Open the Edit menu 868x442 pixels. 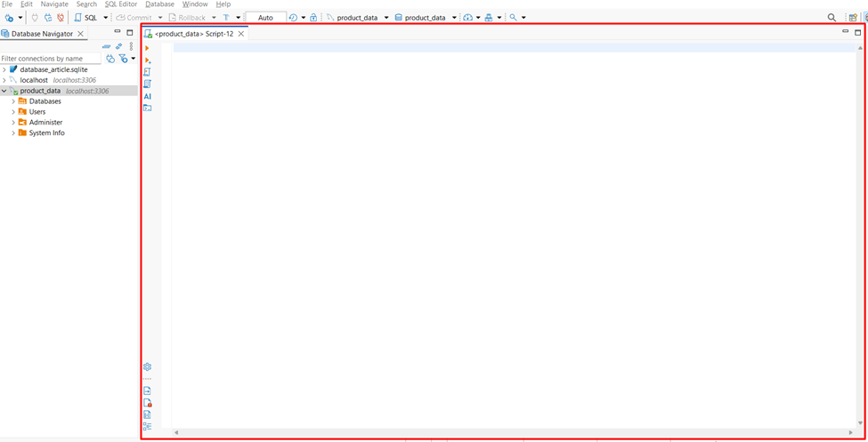(27, 4)
